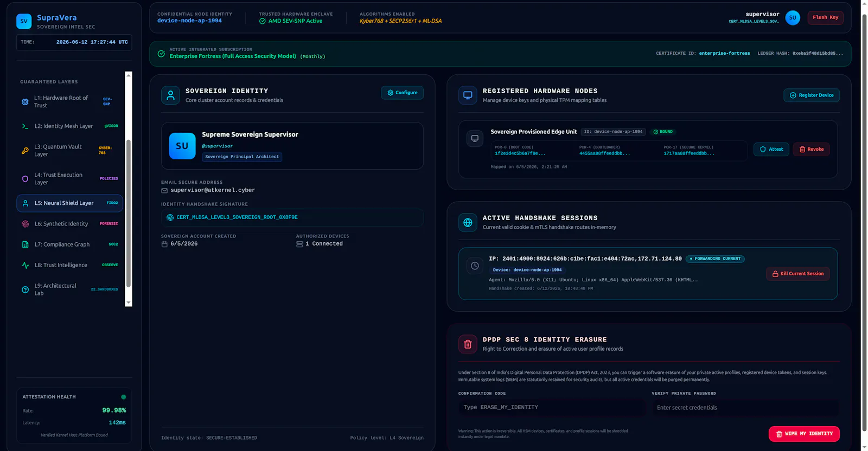Click the supervisor@atkernel.cyber email address
The height and width of the screenshot is (451, 868).
click(213, 190)
